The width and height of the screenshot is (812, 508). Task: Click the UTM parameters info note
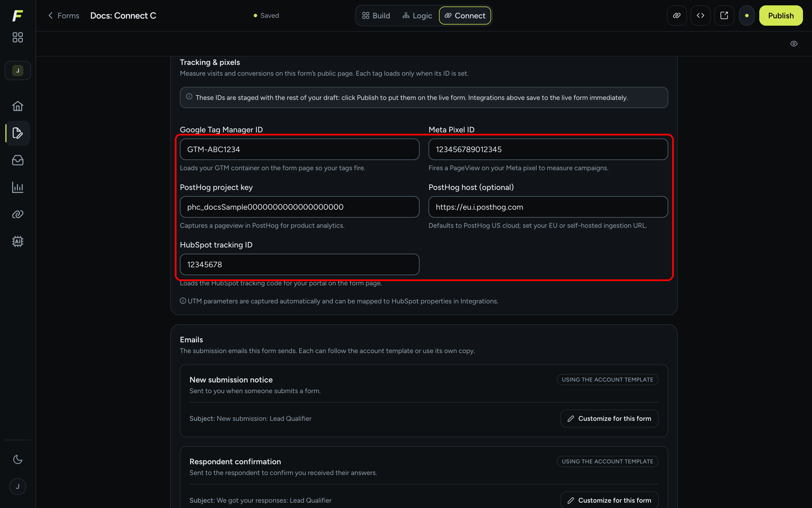coord(339,301)
